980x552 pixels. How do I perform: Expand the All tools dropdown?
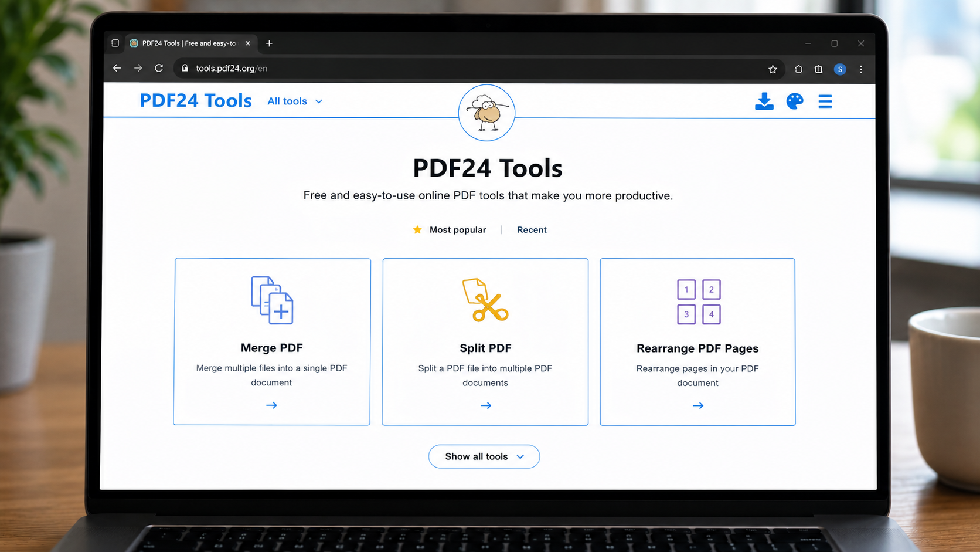295,101
